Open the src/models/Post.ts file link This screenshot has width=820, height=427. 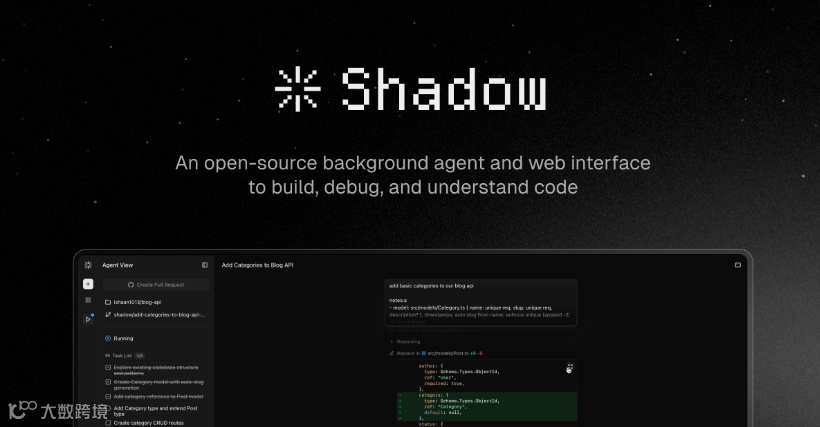[448, 353]
